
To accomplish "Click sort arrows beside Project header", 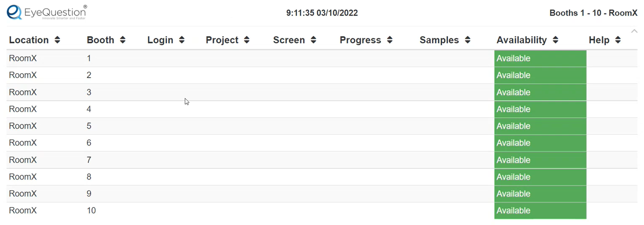I will point(247,40).
